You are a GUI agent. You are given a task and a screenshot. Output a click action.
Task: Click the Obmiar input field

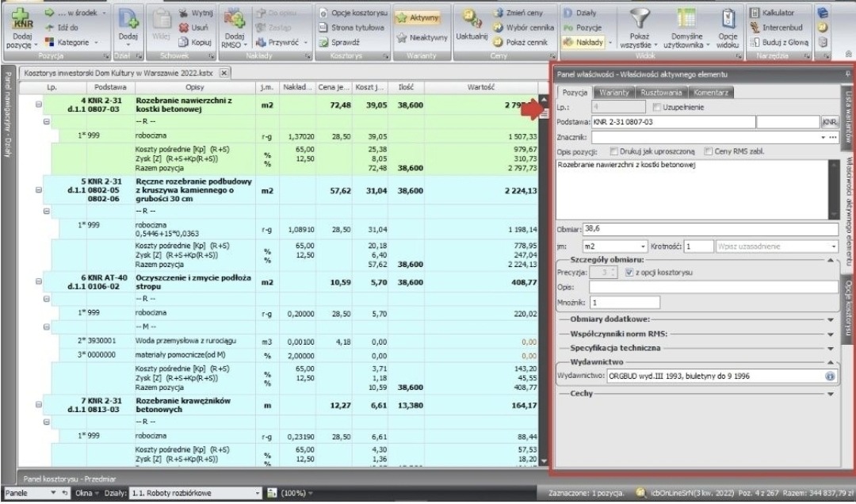[x=709, y=229]
